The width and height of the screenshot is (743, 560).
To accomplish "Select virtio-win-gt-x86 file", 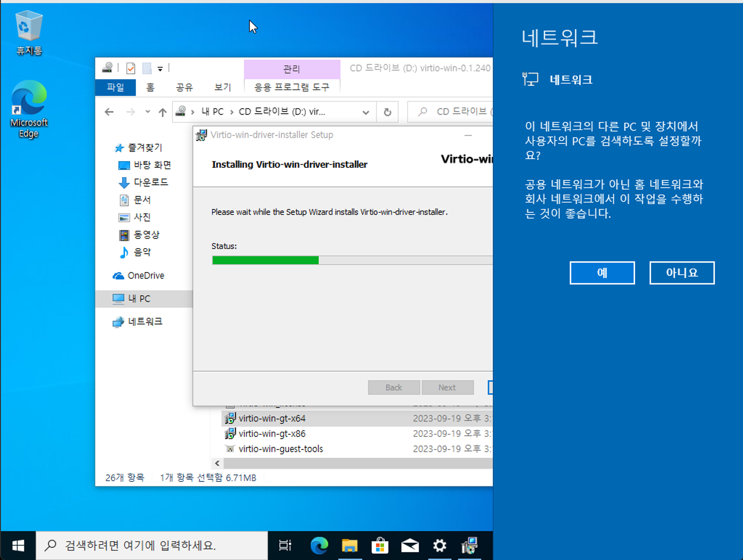I will tap(272, 433).
